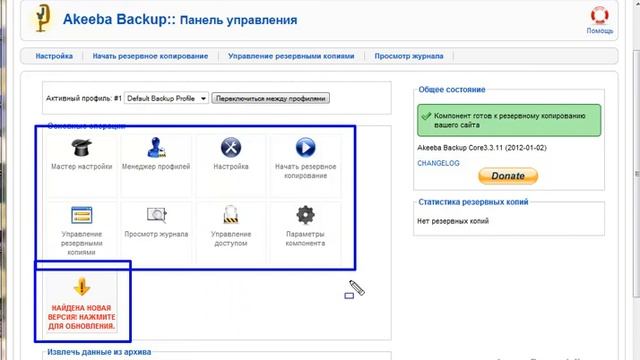Open the Мастер настройки wizard hat icon
This screenshot has height=360, width=640.
82,147
